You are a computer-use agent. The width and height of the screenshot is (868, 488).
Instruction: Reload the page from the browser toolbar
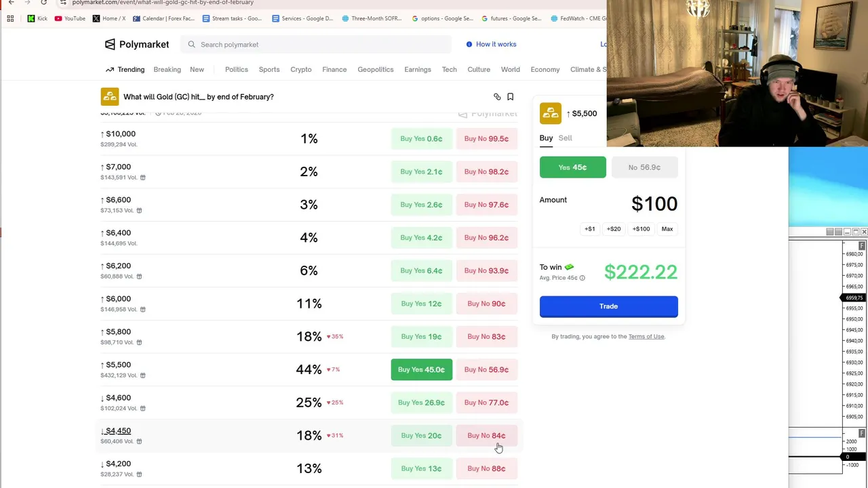coord(43,3)
